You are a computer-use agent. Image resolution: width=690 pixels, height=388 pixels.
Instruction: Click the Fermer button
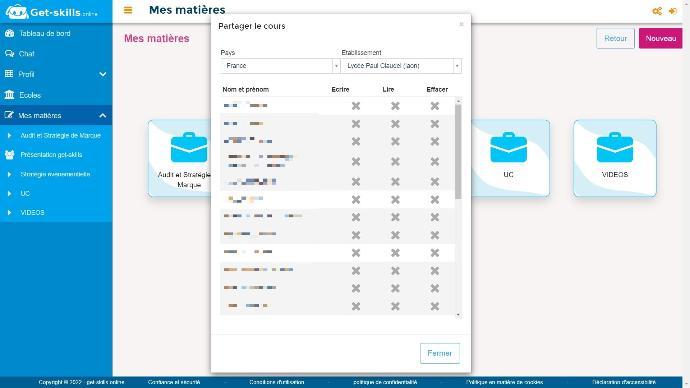(440, 353)
